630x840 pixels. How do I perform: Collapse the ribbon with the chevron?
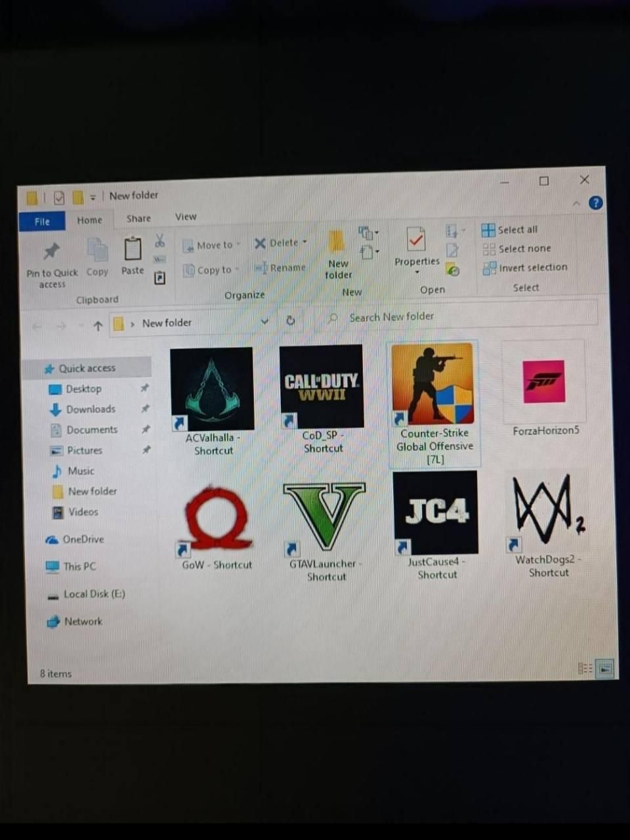pos(576,203)
